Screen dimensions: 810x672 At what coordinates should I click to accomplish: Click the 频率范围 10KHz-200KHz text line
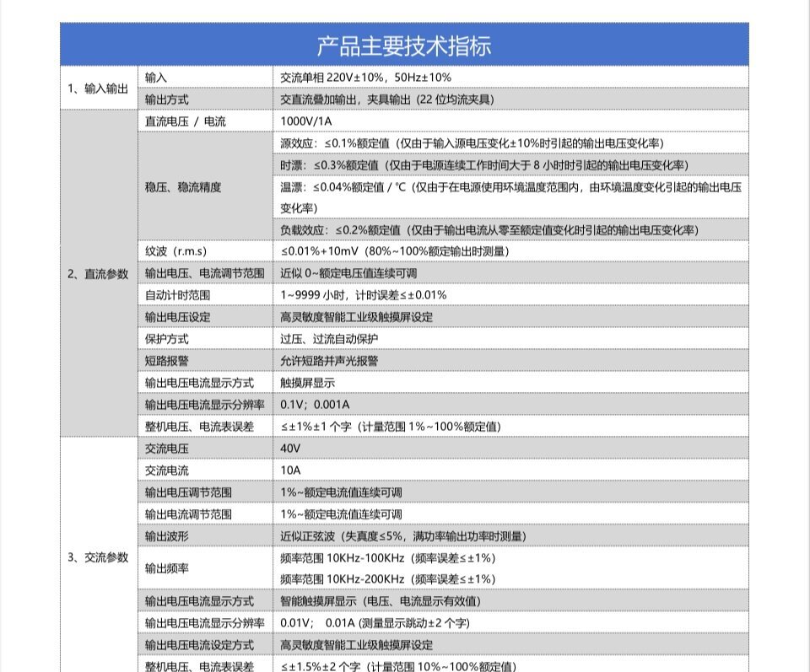coord(388,579)
